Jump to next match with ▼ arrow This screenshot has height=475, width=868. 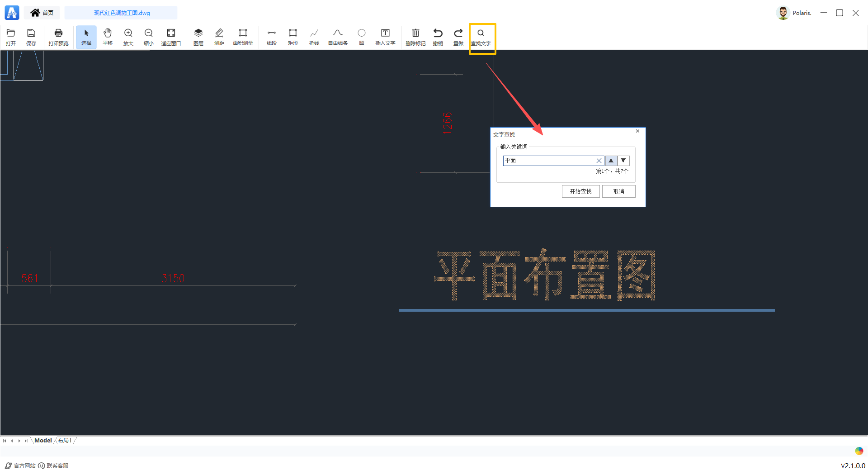623,161
